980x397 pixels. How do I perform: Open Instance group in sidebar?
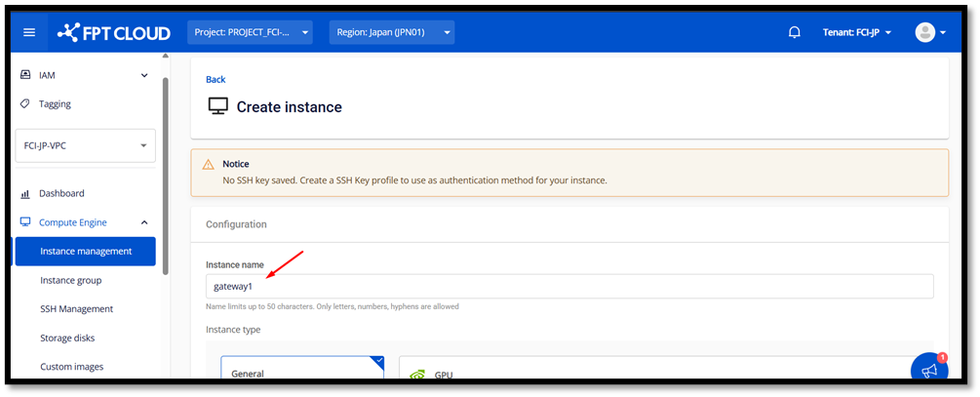coord(71,280)
